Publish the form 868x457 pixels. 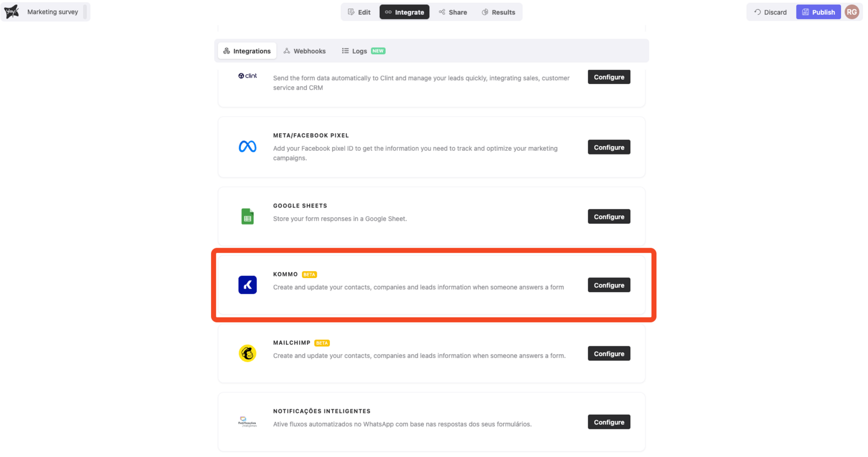(818, 12)
